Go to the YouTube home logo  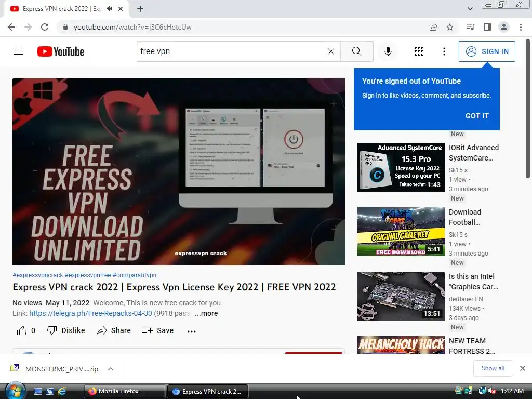[61, 51]
